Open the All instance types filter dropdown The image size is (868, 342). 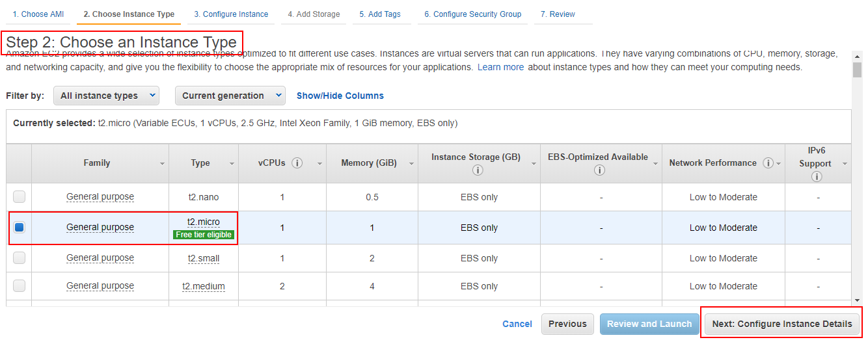(x=106, y=96)
